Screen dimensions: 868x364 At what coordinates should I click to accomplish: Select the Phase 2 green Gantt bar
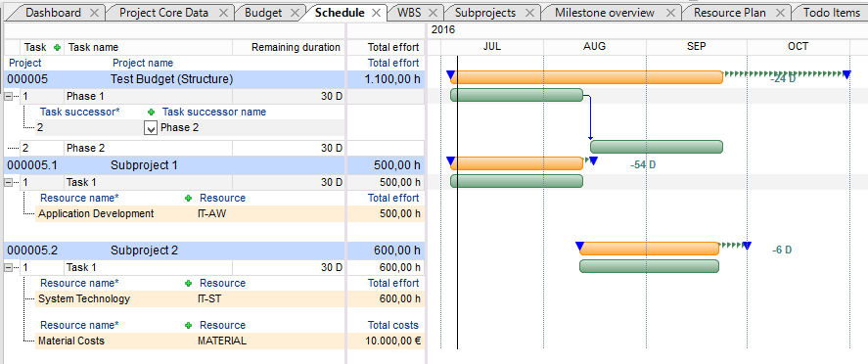click(657, 147)
